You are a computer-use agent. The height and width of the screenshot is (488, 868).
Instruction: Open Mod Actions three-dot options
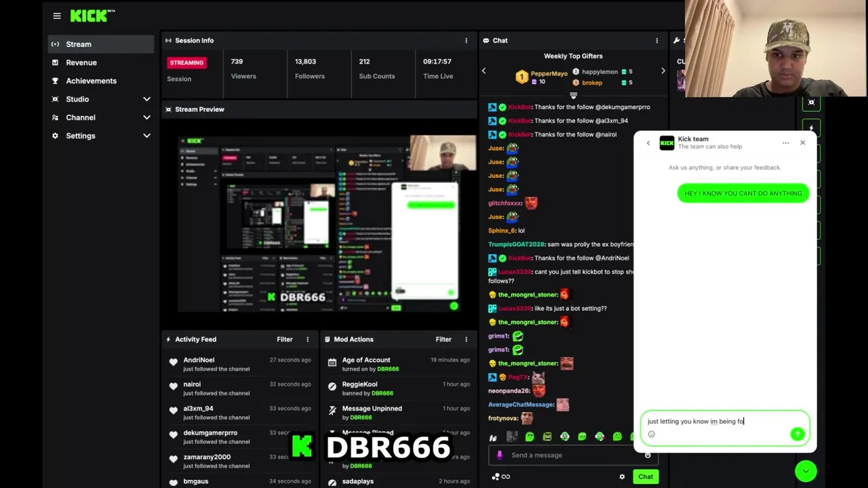coord(466,340)
